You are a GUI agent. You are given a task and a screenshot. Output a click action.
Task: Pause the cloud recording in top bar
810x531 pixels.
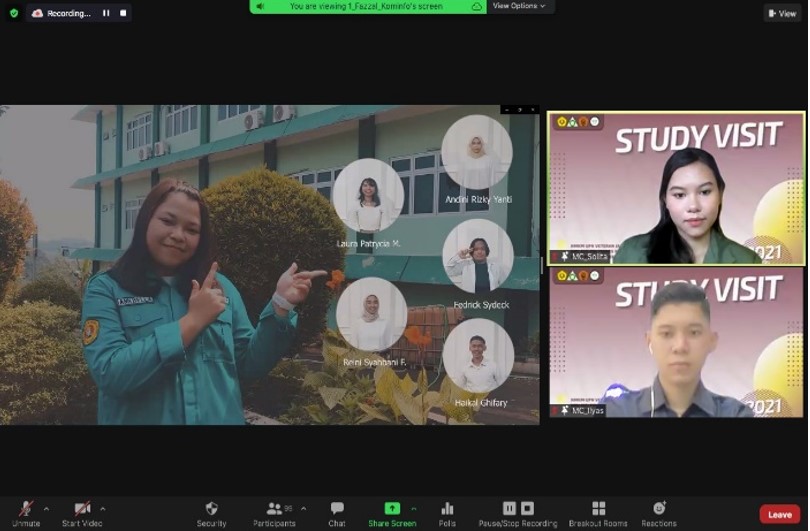[x=106, y=13]
